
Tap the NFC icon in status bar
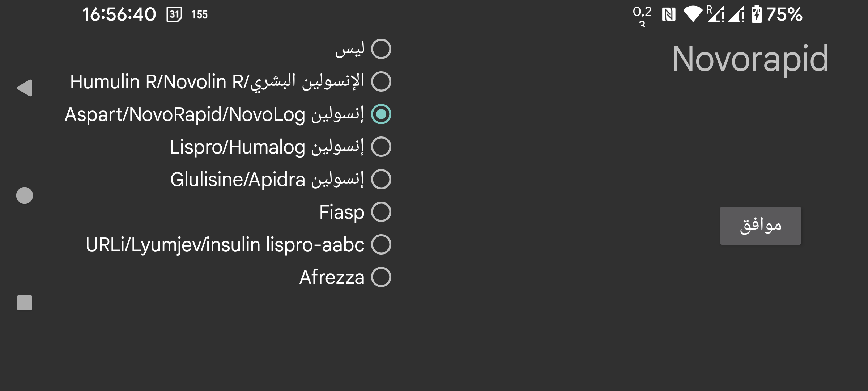coord(668,15)
